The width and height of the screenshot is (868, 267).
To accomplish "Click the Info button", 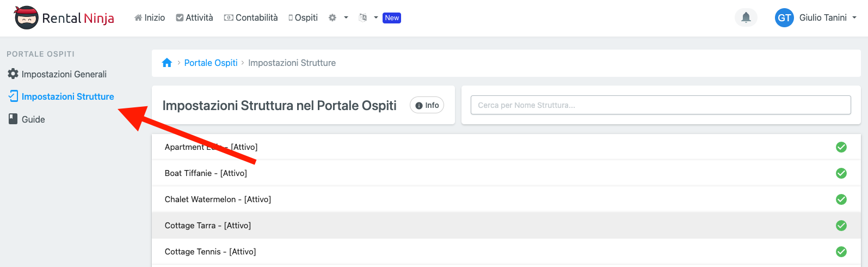I will coord(427,105).
